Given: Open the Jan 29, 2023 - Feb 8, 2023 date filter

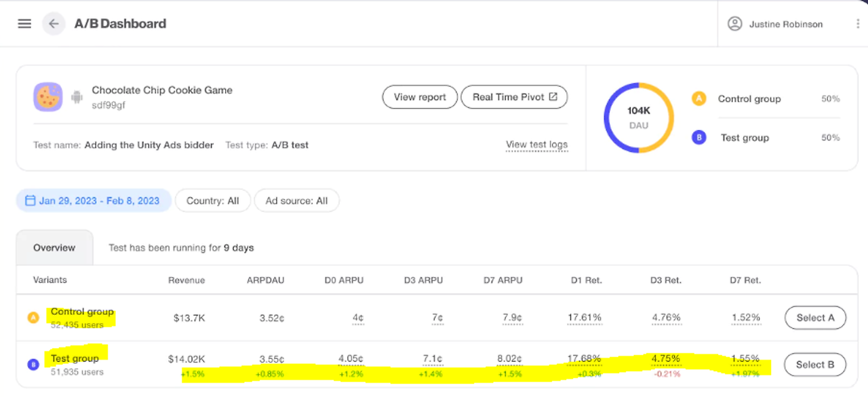Looking at the screenshot, I should [x=94, y=201].
